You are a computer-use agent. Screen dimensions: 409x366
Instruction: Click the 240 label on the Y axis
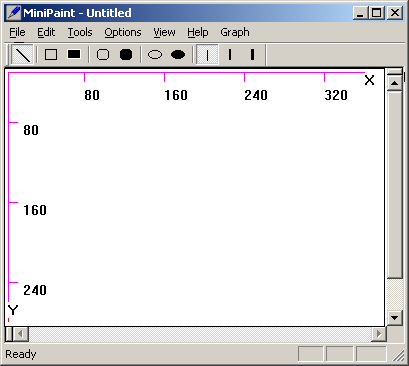(35, 290)
